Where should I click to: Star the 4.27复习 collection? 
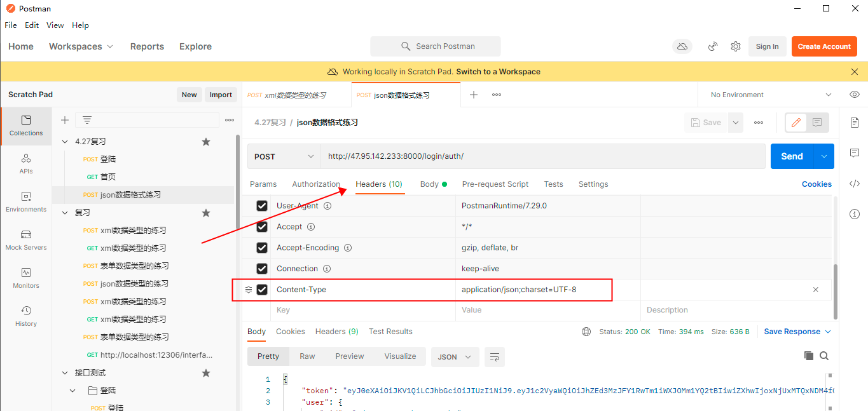pyautogui.click(x=206, y=142)
